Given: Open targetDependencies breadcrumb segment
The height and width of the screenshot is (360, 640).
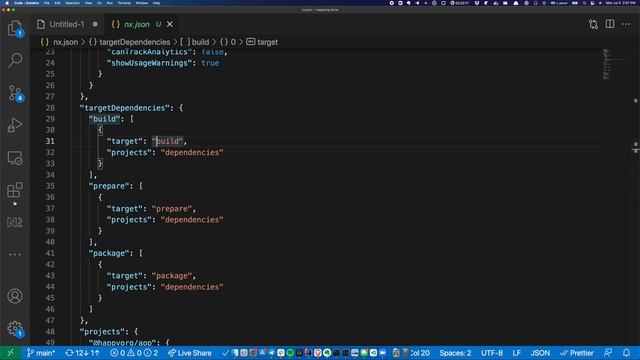Looking at the screenshot, I should coord(135,42).
